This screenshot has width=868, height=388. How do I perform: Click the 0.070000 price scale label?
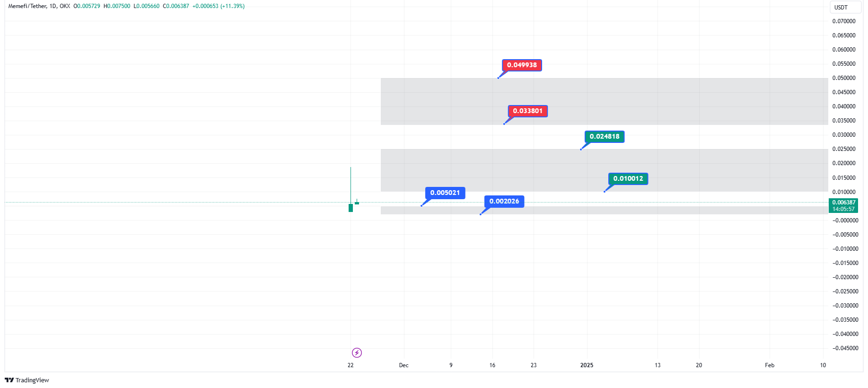click(x=844, y=21)
